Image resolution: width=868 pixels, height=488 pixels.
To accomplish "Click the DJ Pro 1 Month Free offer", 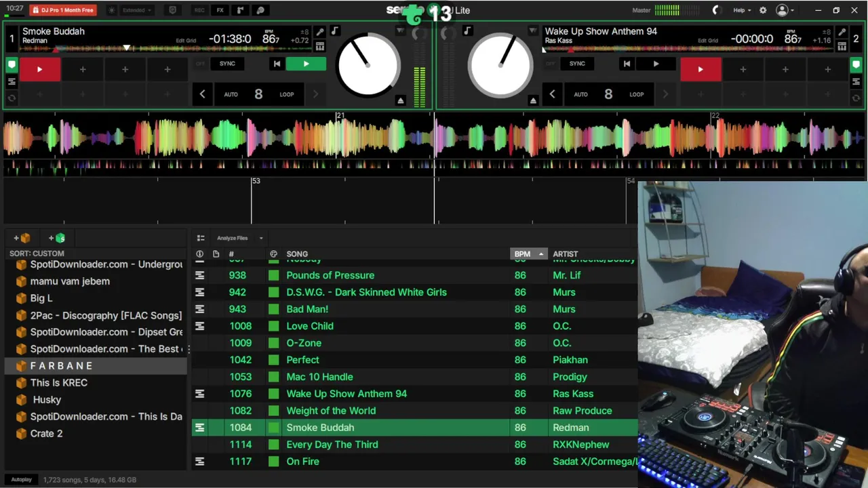I will click(63, 10).
